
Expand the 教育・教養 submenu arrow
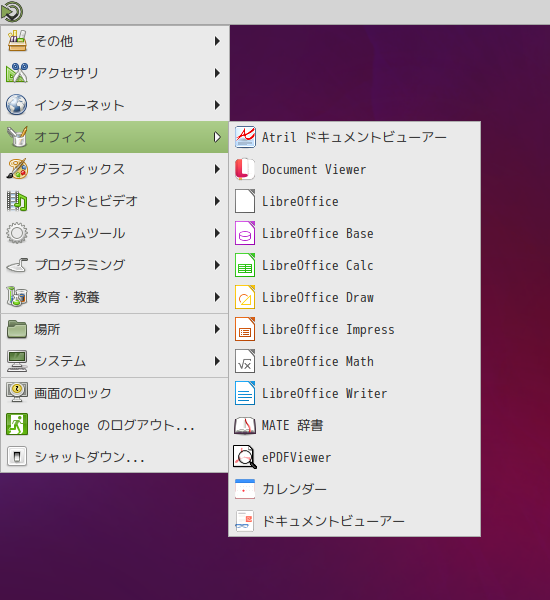(217, 297)
